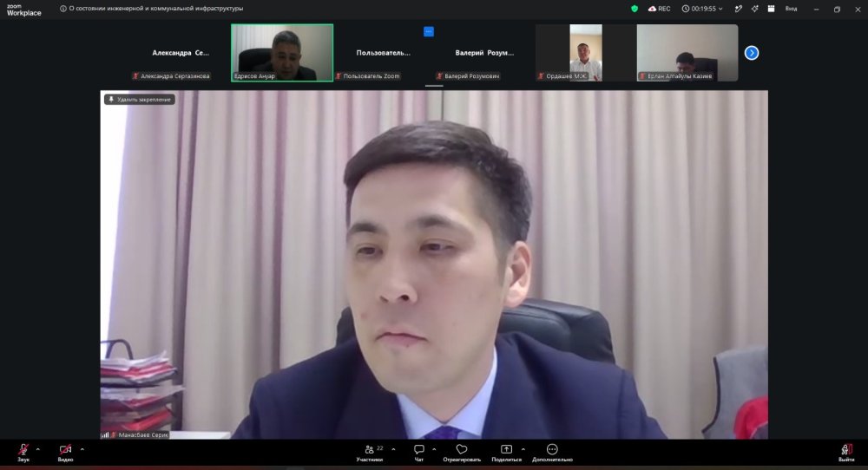Open the Чат chat panel
Viewport: 868px width, 470px height.
click(x=419, y=453)
